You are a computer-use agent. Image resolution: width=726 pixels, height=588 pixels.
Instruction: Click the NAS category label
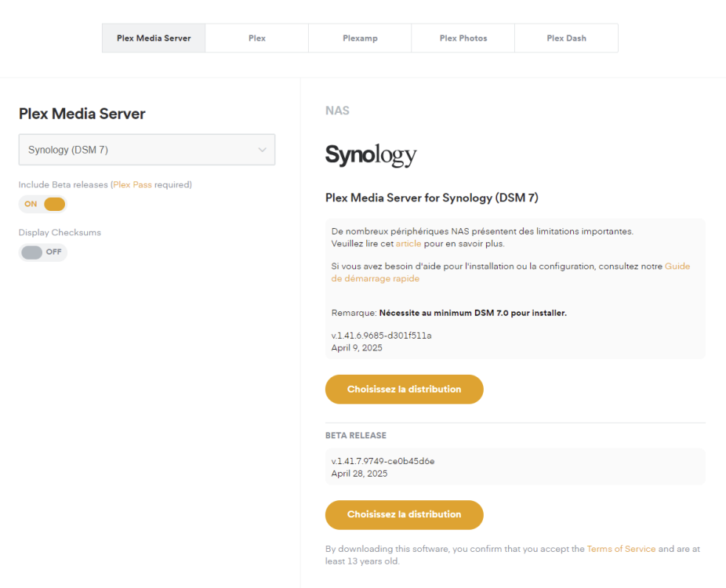(x=337, y=111)
